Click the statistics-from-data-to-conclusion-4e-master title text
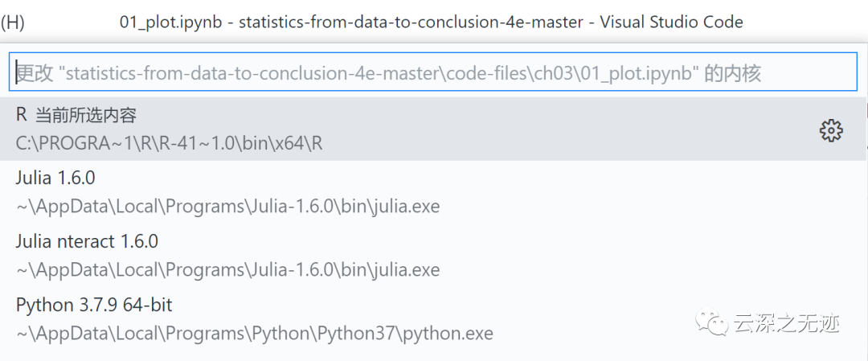Image resolution: width=868 pixels, height=361 pixels. coord(411,22)
